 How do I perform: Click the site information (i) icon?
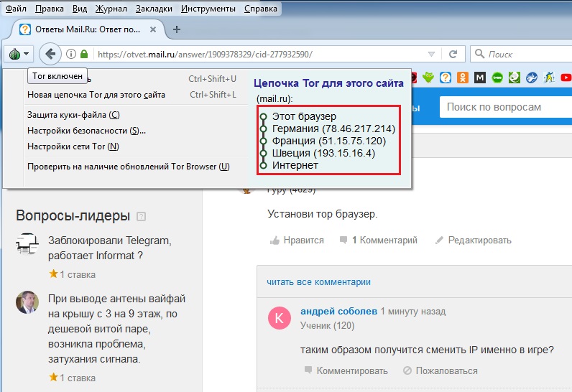coord(71,54)
